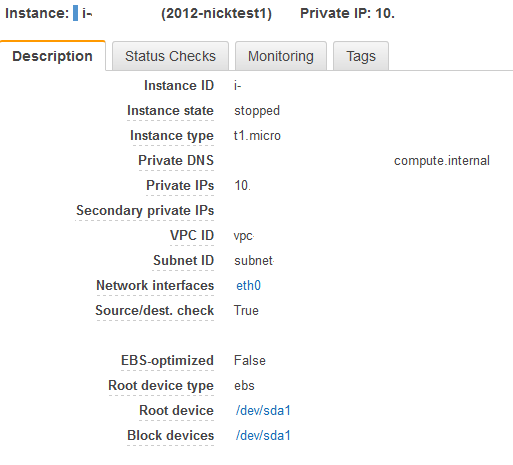Click the VPC ID label
This screenshot has height=465, width=513.
[192, 236]
